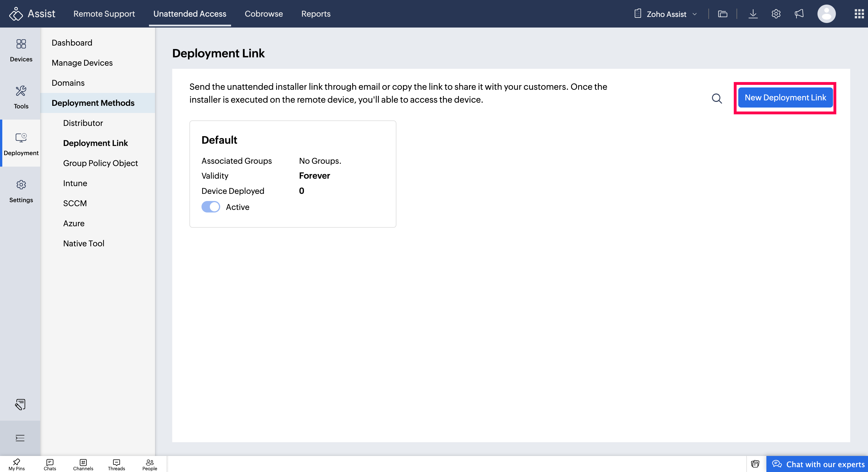The width and height of the screenshot is (868, 472).
Task: Click the search magnifier icon
Action: [x=717, y=98]
